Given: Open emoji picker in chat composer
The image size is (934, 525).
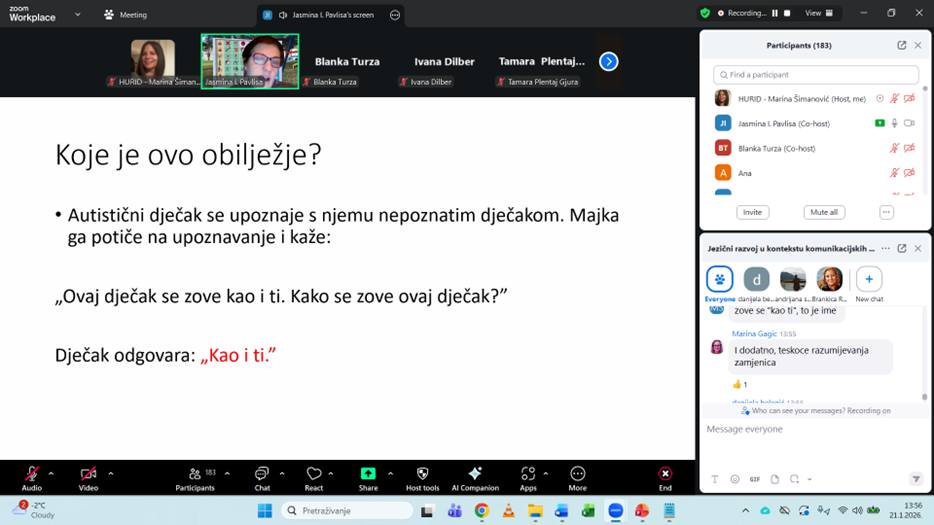Looking at the screenshot, I should 735,479.
